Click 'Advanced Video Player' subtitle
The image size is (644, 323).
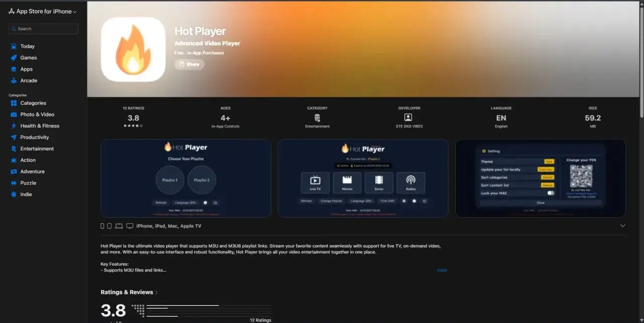[207, 43]
